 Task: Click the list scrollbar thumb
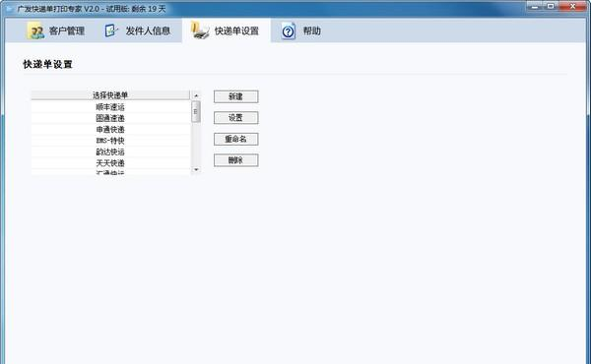tap(196, 111)
